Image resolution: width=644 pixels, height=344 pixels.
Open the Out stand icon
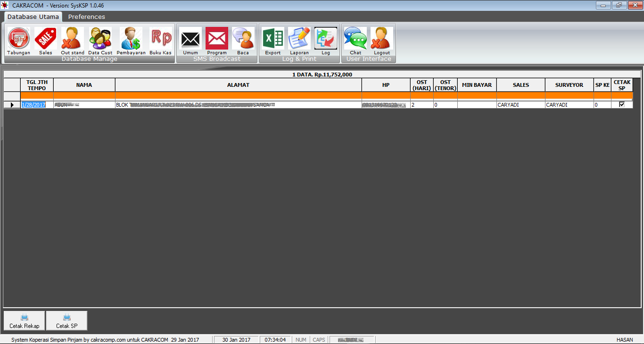click(x=73, y=39)
